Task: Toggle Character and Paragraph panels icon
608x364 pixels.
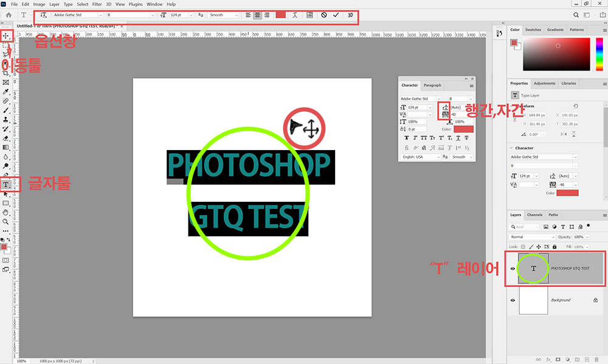Action: (309, 15)
